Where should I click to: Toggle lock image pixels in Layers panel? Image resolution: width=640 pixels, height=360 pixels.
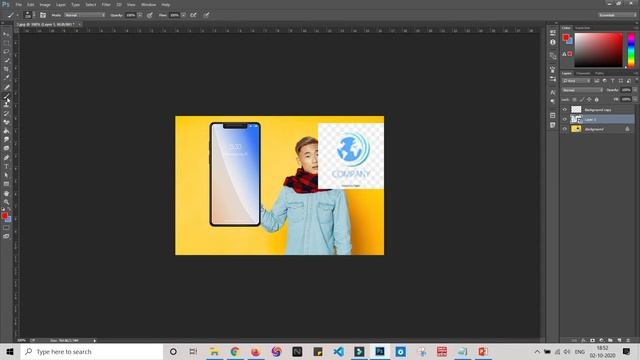tap(582, 100)
